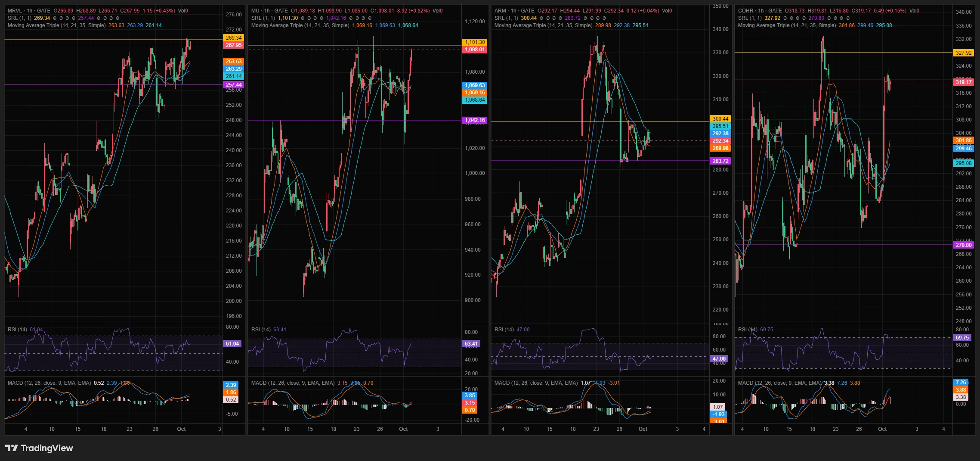Click the RSI 69.75 value tag on COHR
The height and width of the screenshot is (461, 980).
click(962, 338)
